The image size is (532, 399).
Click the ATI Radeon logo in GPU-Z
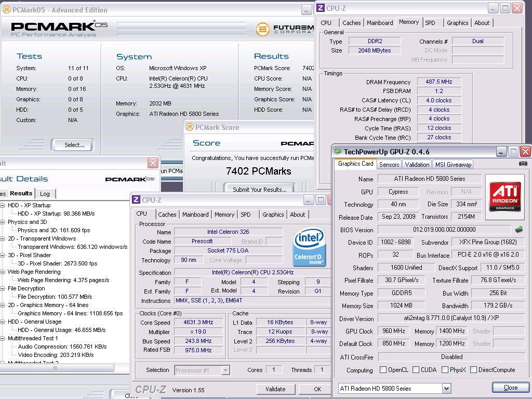click(x=505, y=197)
